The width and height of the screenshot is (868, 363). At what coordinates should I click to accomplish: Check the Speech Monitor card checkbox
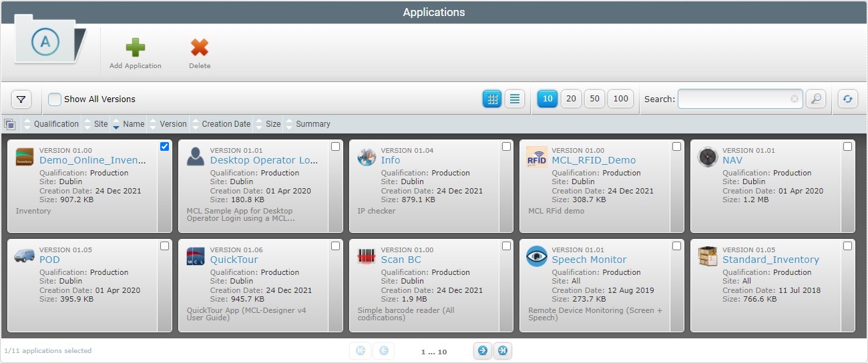(676, 246)
